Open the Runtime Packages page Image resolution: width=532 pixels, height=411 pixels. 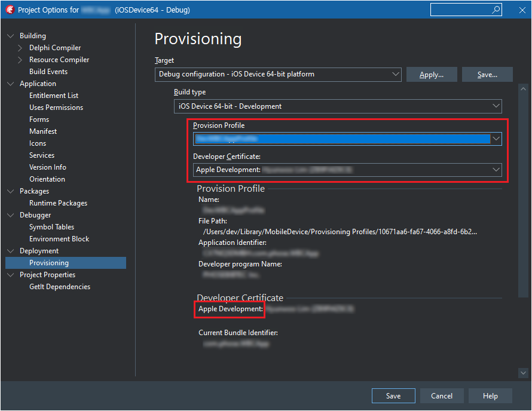pos(58,203)
